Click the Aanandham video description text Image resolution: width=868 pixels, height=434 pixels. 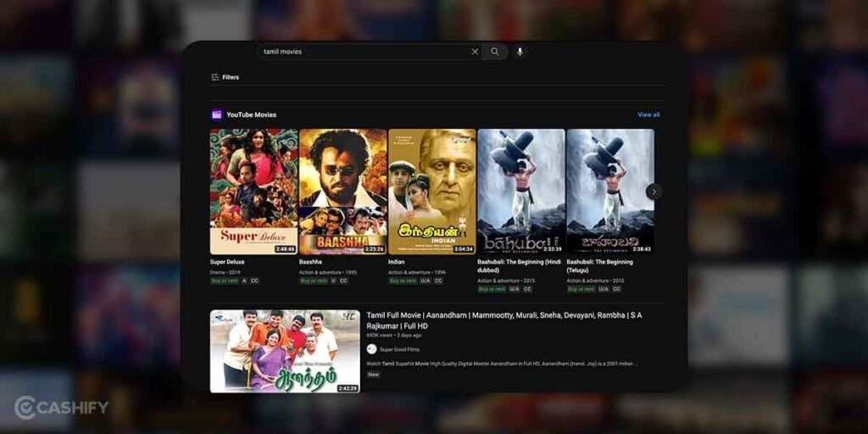coord(502,364)
